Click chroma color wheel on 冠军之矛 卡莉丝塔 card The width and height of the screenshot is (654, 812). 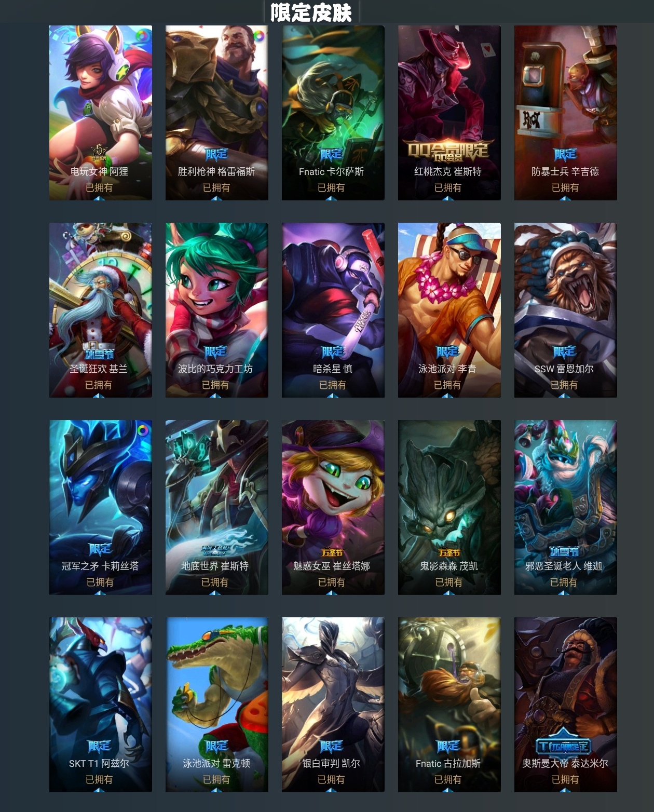(142, 431)
